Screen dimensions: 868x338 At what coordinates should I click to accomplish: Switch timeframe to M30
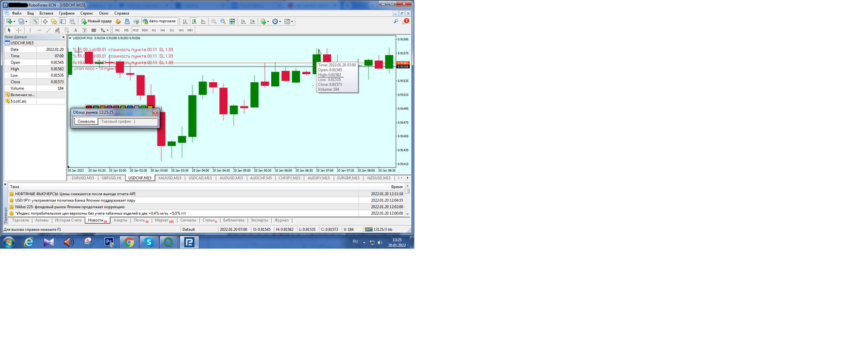point(145,30)
